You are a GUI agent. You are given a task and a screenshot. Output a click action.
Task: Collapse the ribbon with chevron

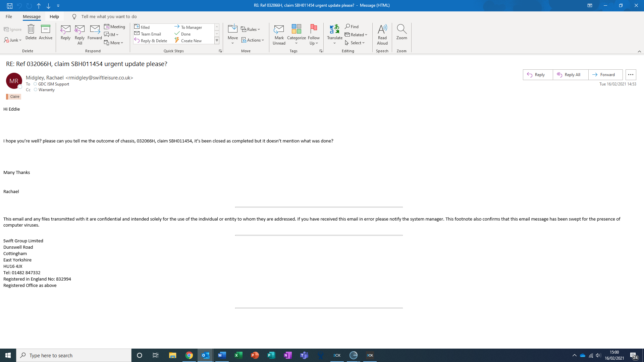(639, 51)
